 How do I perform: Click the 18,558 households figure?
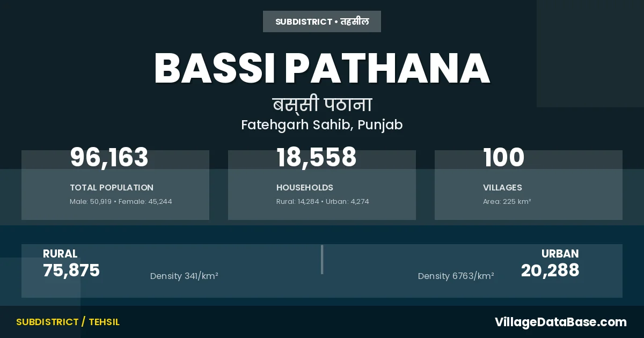[x=316, y=158]
